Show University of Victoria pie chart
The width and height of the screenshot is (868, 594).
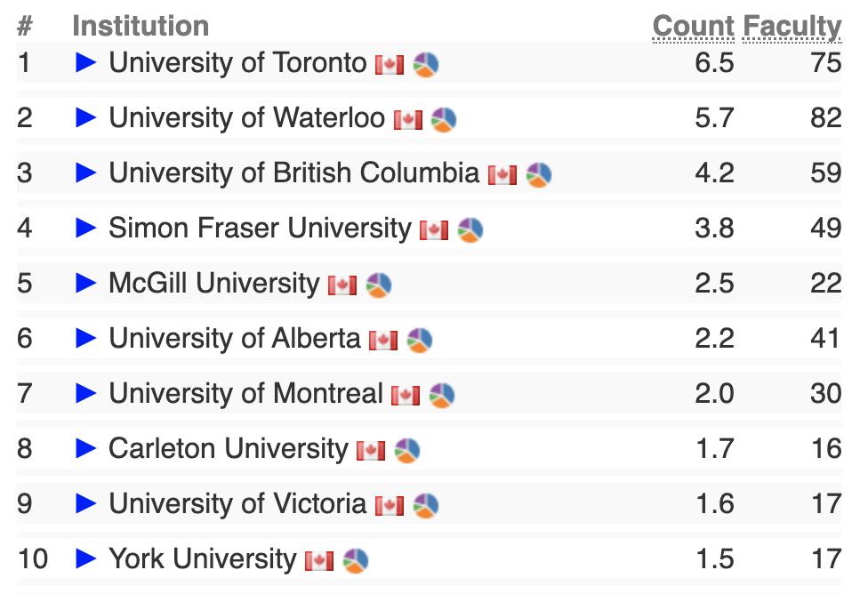(426, 505)
